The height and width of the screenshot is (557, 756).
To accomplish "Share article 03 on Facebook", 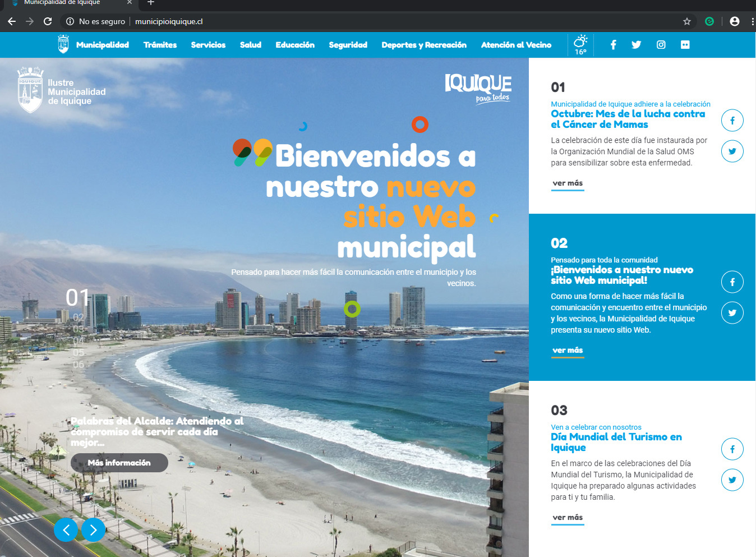I will coord(732,449).
